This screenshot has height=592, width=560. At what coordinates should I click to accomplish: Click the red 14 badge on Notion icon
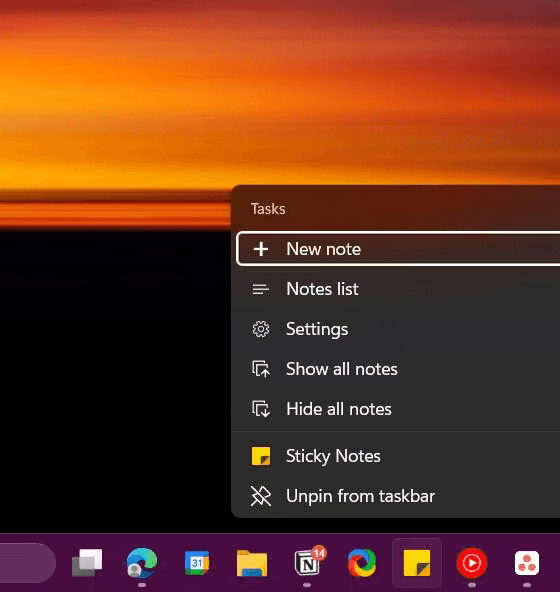tap(319, 553)
